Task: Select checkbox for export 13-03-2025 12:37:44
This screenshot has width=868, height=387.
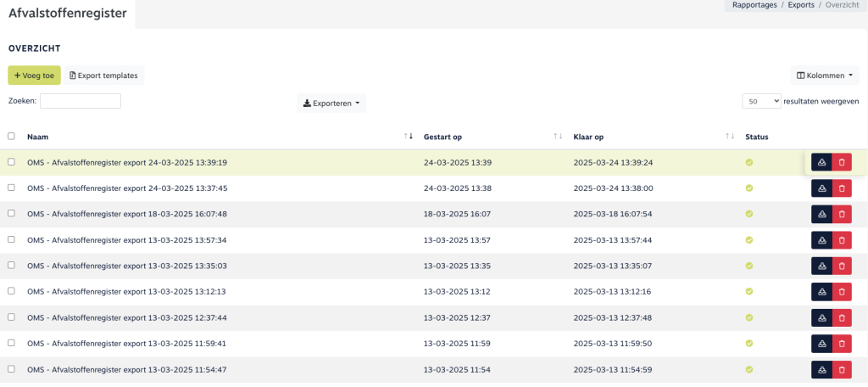Action: tap(11, 317)
